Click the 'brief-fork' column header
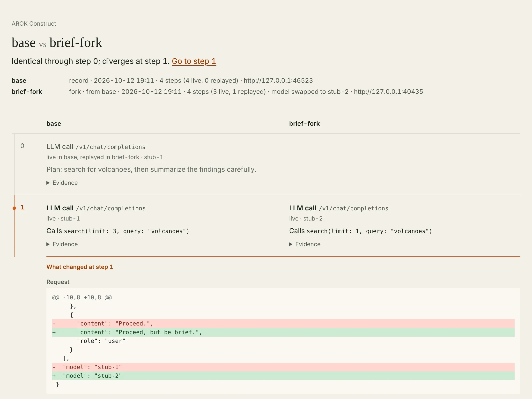The width and height of the screenshot is (532, 399). [304, 124]
